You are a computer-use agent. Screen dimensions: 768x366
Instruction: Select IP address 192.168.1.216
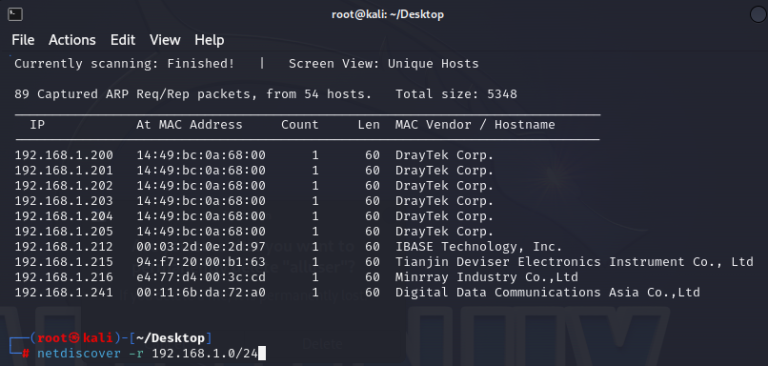[64, 277]
